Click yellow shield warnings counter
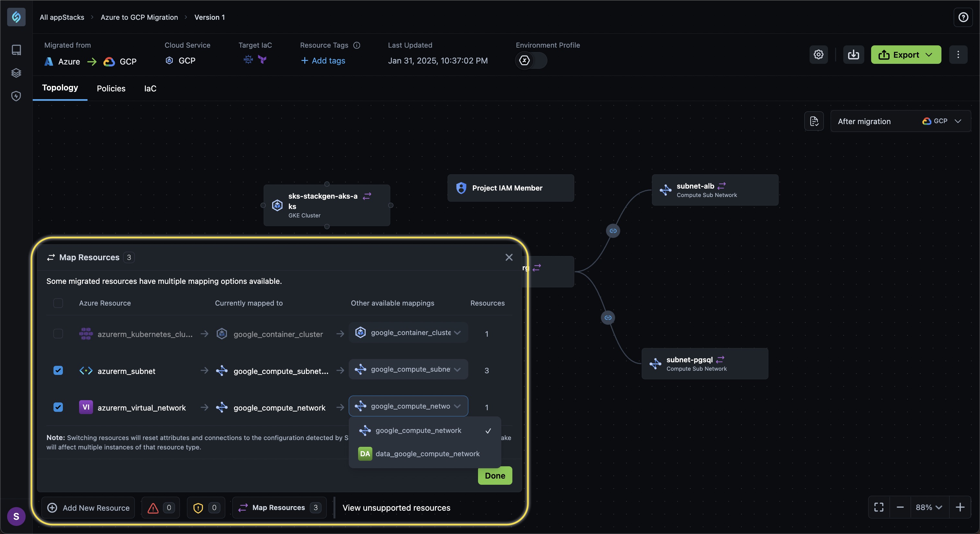Screen dimensions: 980x534 tap(206, 508)
